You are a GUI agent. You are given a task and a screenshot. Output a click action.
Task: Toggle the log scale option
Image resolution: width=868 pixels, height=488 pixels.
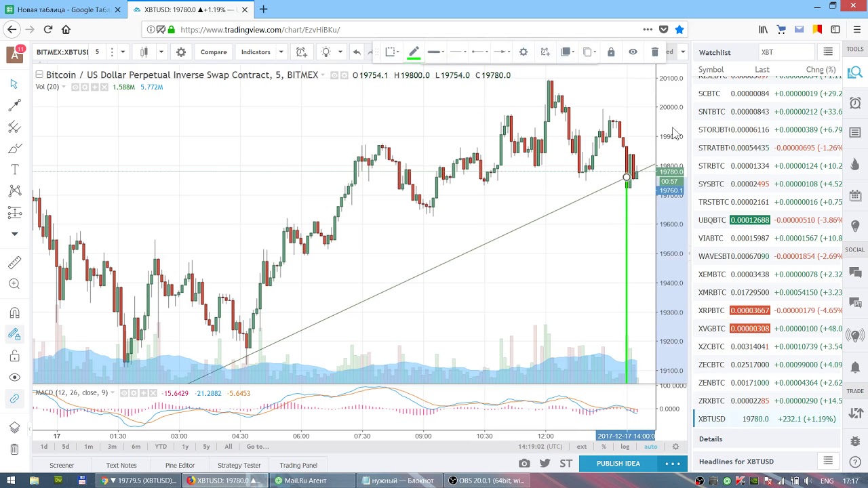[x=626, y=447]
